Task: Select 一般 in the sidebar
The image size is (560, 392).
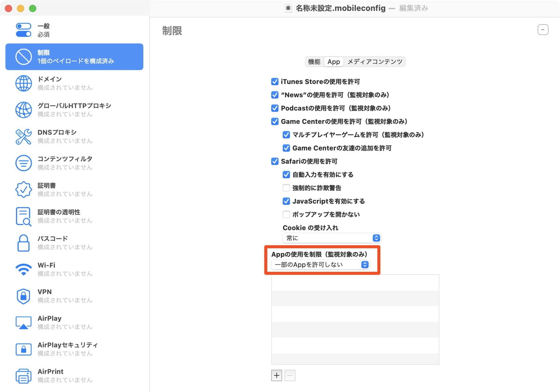Action: click(74, 30)
